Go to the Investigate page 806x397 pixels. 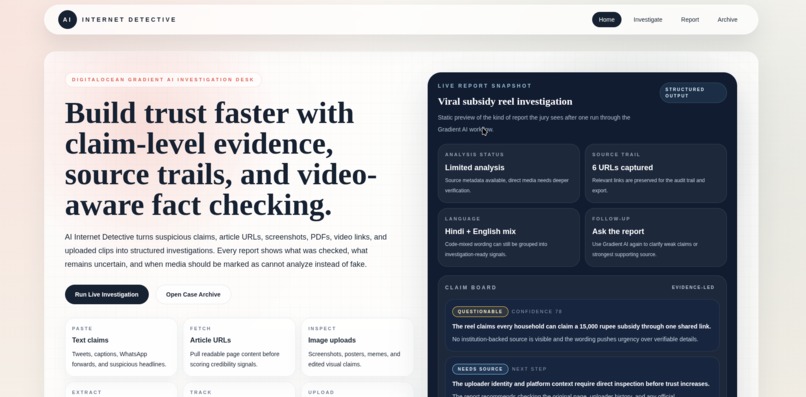click(x=648, y=20)
